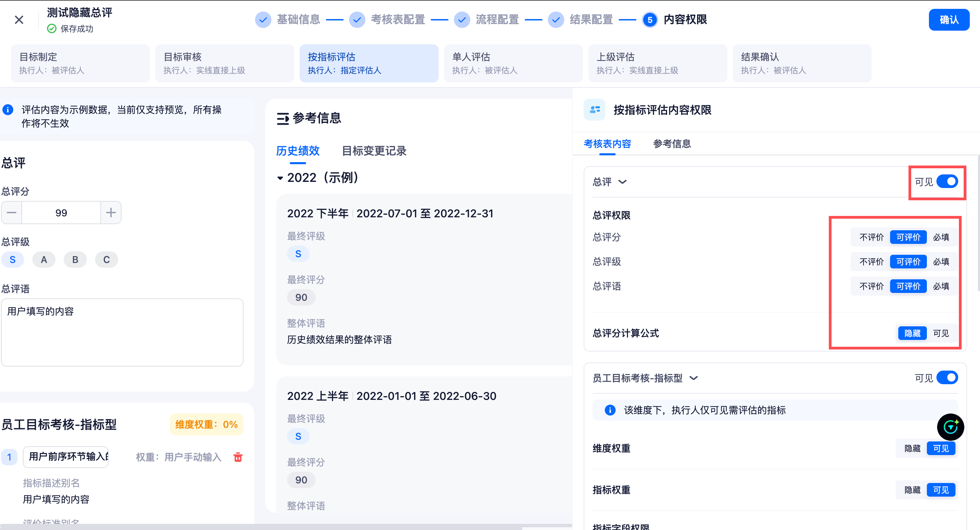The image size is (980, 530).
Task: Collapse the 2022（示例） history group
Action: pos(280,178)
